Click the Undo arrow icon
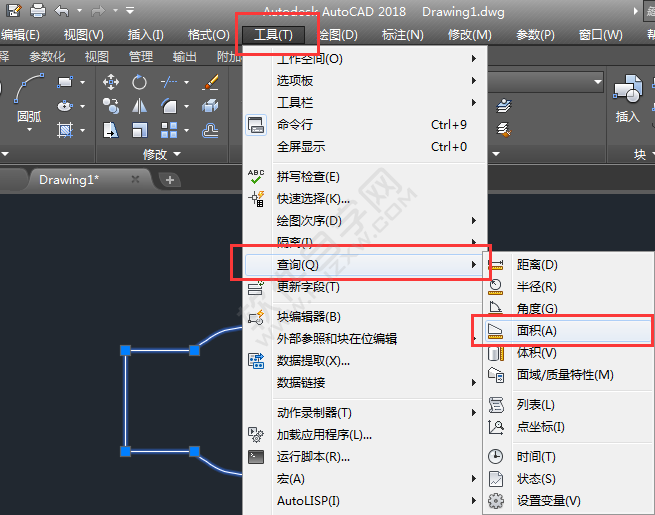This screenshot has width=655, height=515. (x=61, y=10)
